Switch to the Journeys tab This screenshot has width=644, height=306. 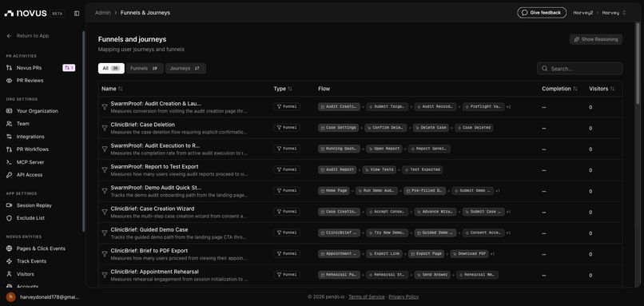(185, 69)
